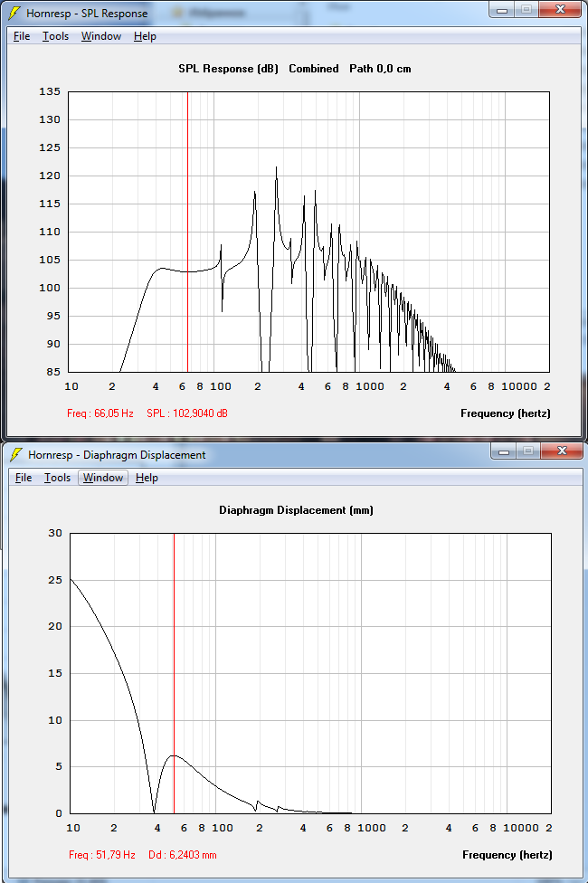588x883 pixels.
Task: Open Tools menu in SPL Response window
Action: [x=56, y=36]
